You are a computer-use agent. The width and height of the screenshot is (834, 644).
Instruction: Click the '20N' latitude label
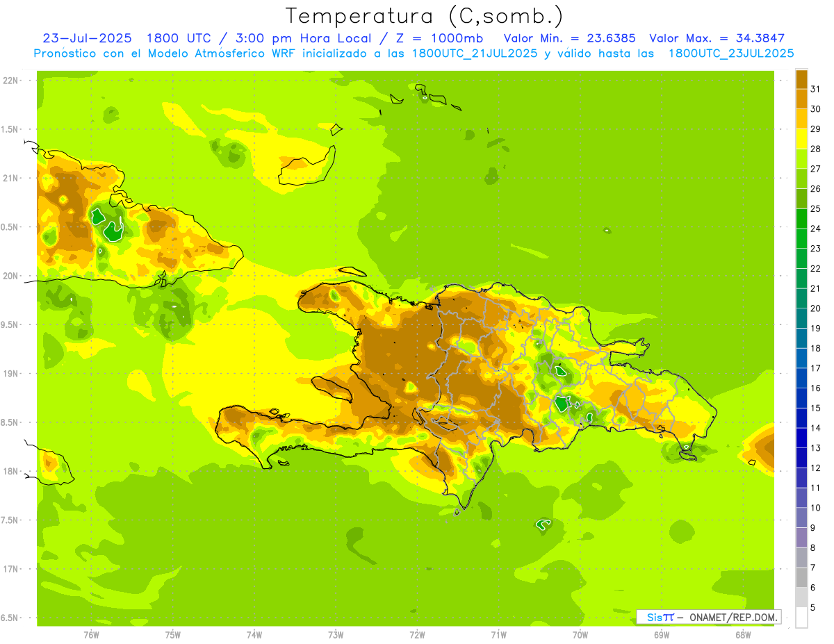10,276
